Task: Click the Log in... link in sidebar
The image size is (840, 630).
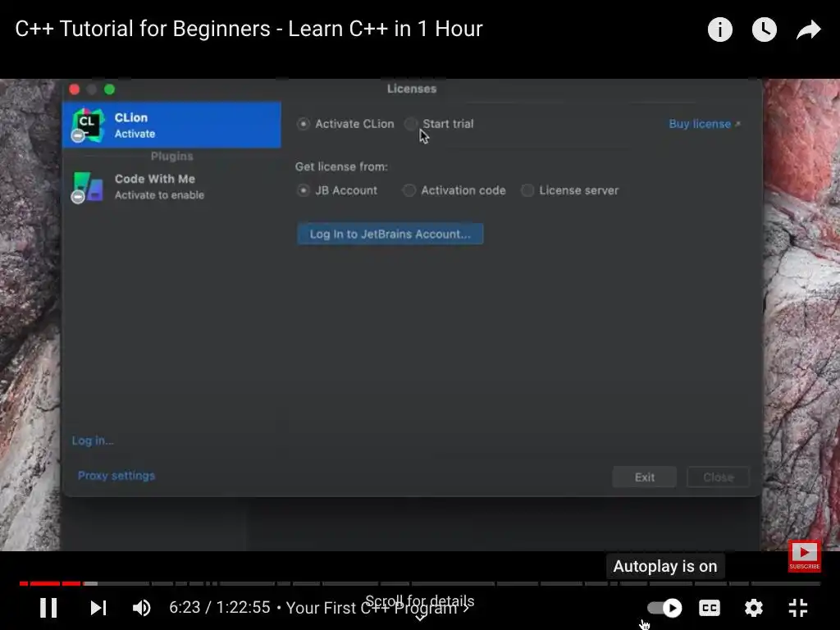Action: click(93, 441)
